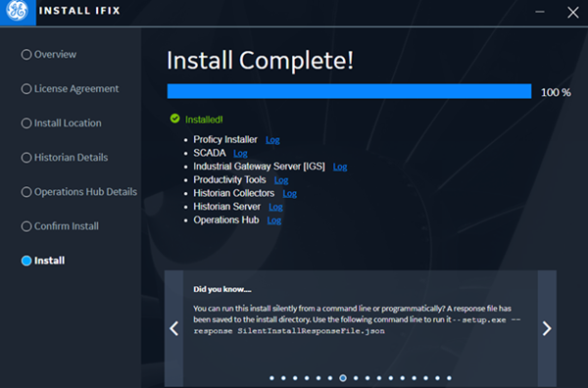588x388 pixels.
Task: Select the active Install step radio
Action: 26,261
